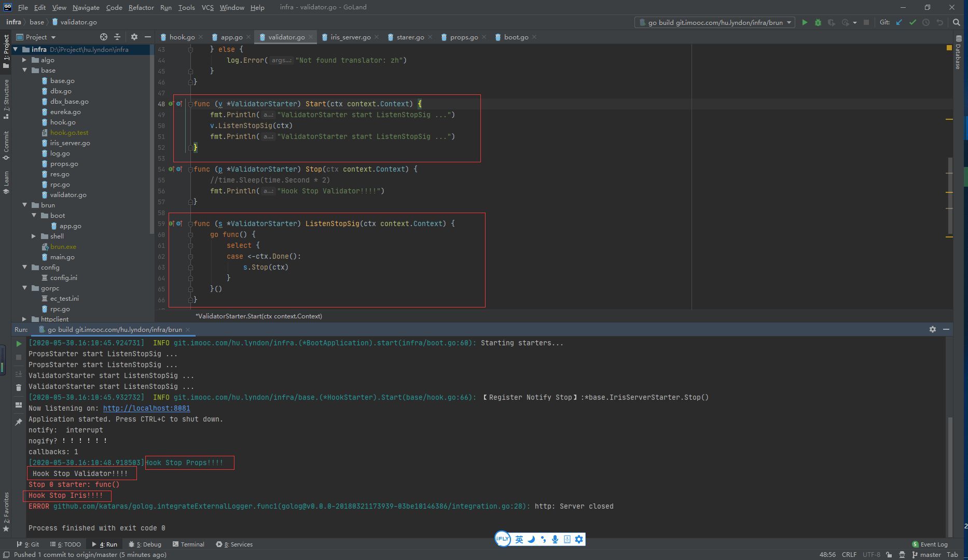Open Terminal tool window button
The height and width of the screenshot is (560, 968).
coord(188,544)
